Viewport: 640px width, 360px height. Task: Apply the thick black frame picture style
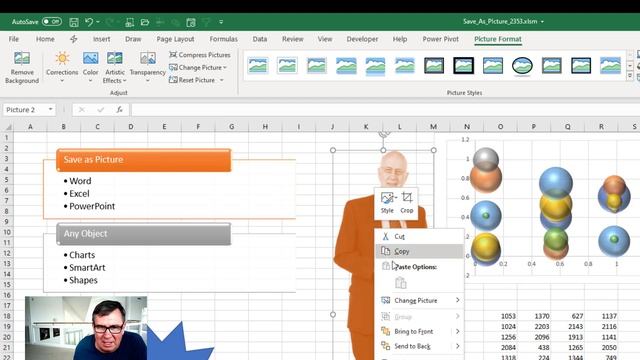[x=464, y=65]
